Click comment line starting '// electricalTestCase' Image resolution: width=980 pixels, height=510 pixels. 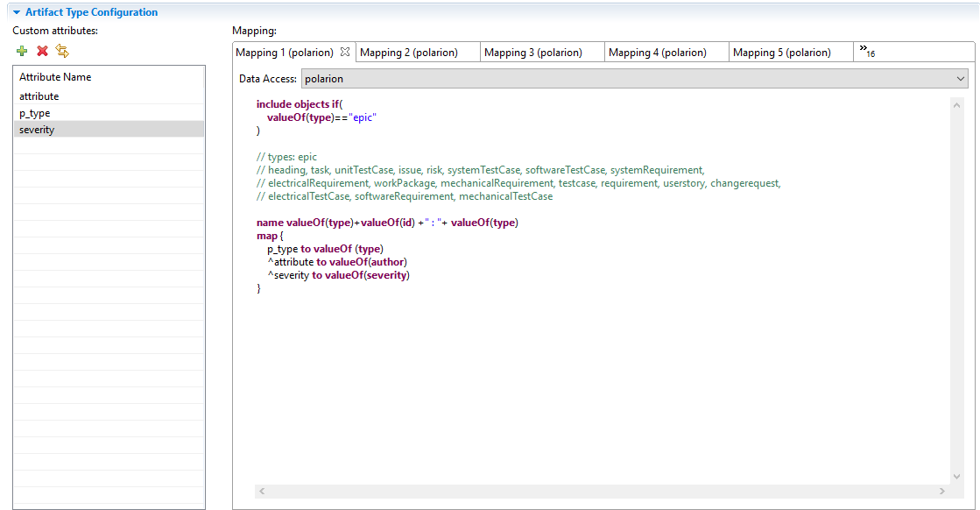(405, 196)
